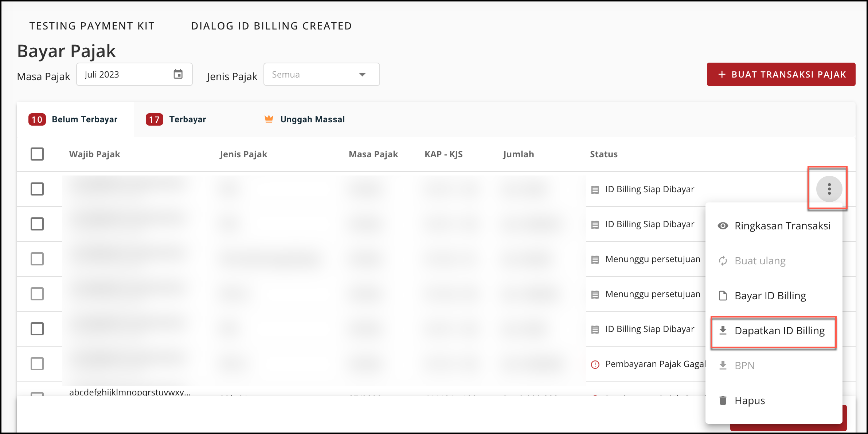The width and height of the screenshot is (868, 434).
Task: Click the Jenis Pajak dropdown arrow
Action: (x=362, y=74)
